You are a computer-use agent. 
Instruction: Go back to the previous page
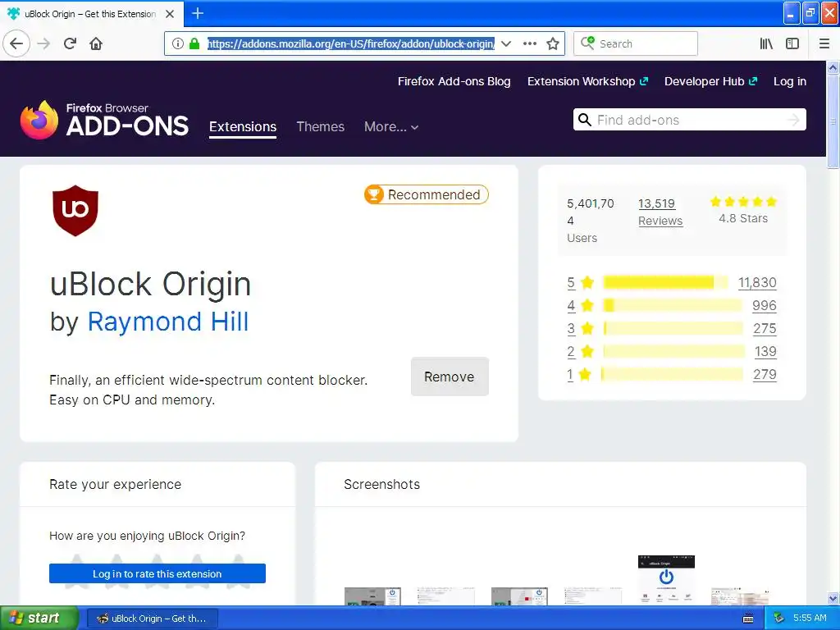point(16,43)
